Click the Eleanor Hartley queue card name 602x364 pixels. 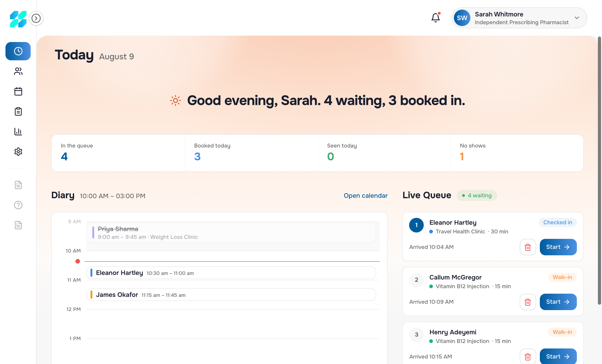pos(453,222)
